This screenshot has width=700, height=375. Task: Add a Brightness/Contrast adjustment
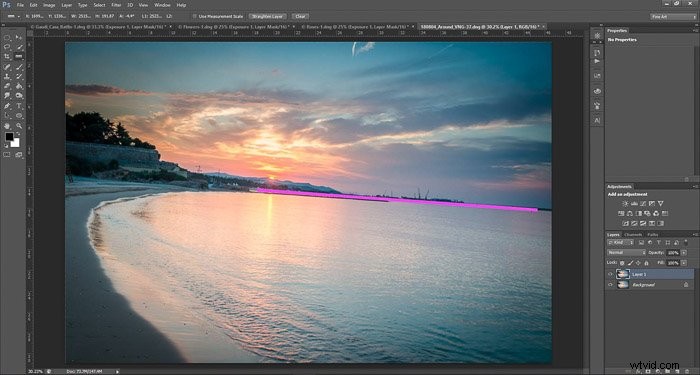click(625, 203)
